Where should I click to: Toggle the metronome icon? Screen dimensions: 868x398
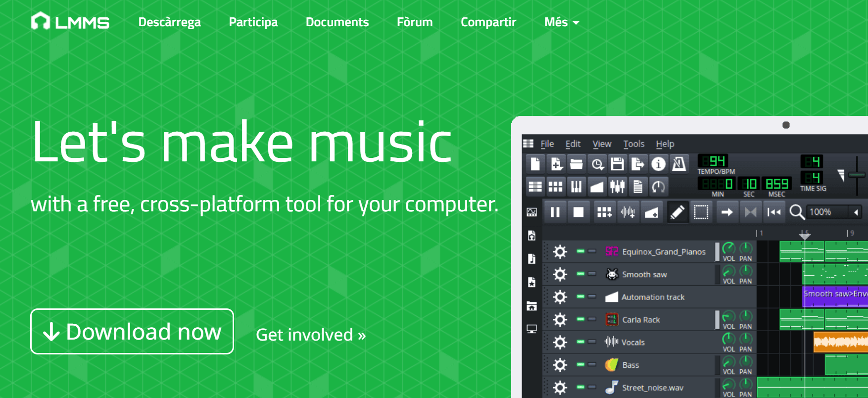tap(679, 164)
